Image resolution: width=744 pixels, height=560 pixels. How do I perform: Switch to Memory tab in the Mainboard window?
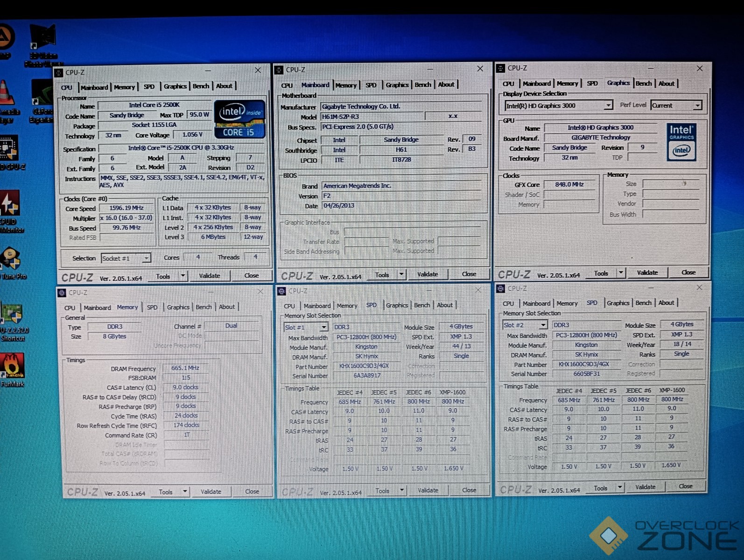pyautogui.click(x=346, y=85)
